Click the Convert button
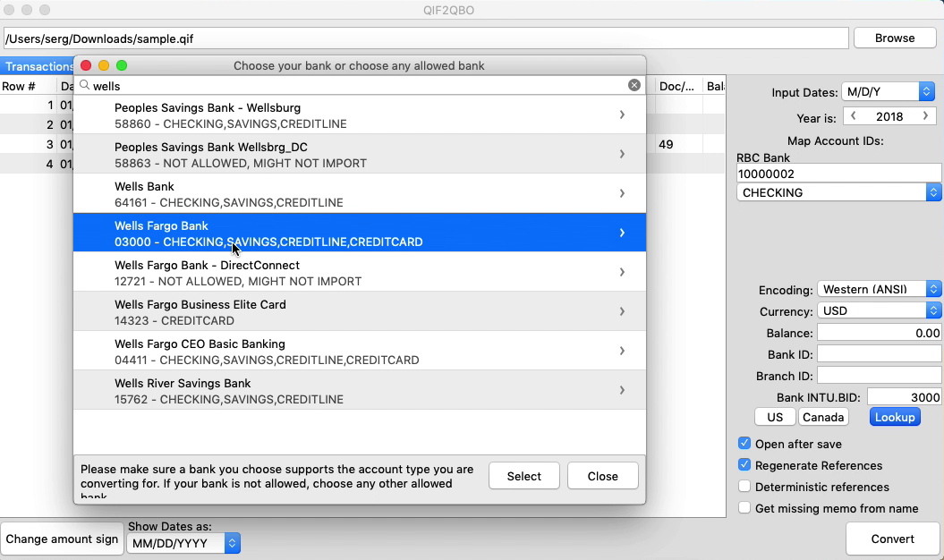This screenshot has height=560, width=944. [x=892, y=539]
